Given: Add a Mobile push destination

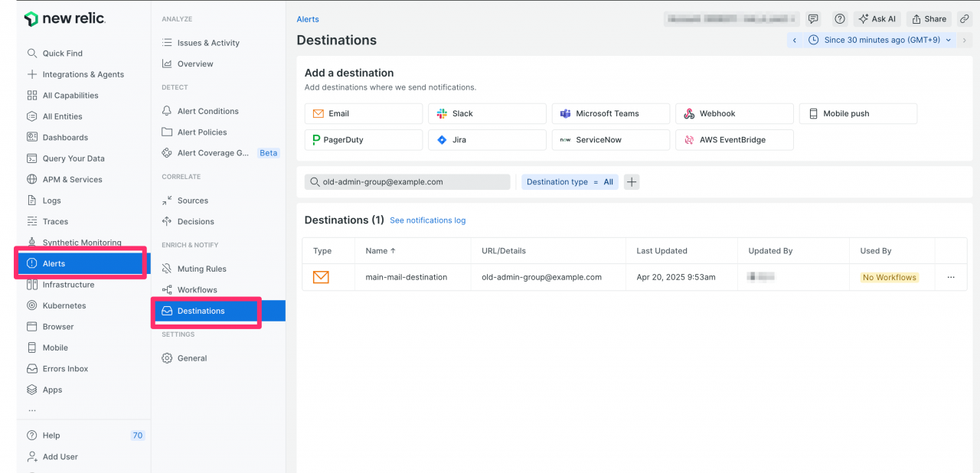Looking at the screenshot, I should [858, 113].
